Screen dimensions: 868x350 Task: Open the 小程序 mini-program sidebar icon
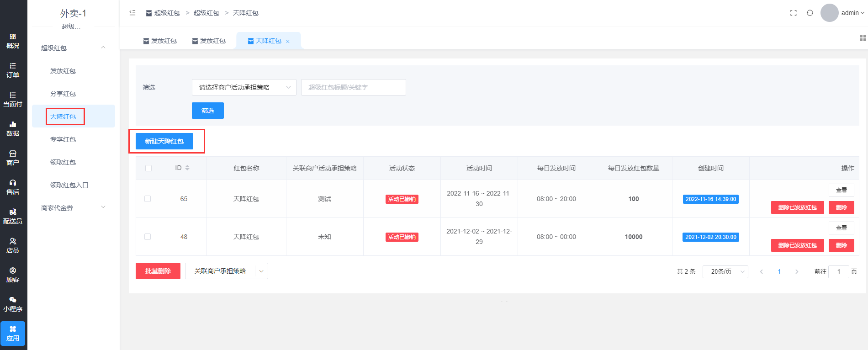pyautogui.click(x=13, y=304)
